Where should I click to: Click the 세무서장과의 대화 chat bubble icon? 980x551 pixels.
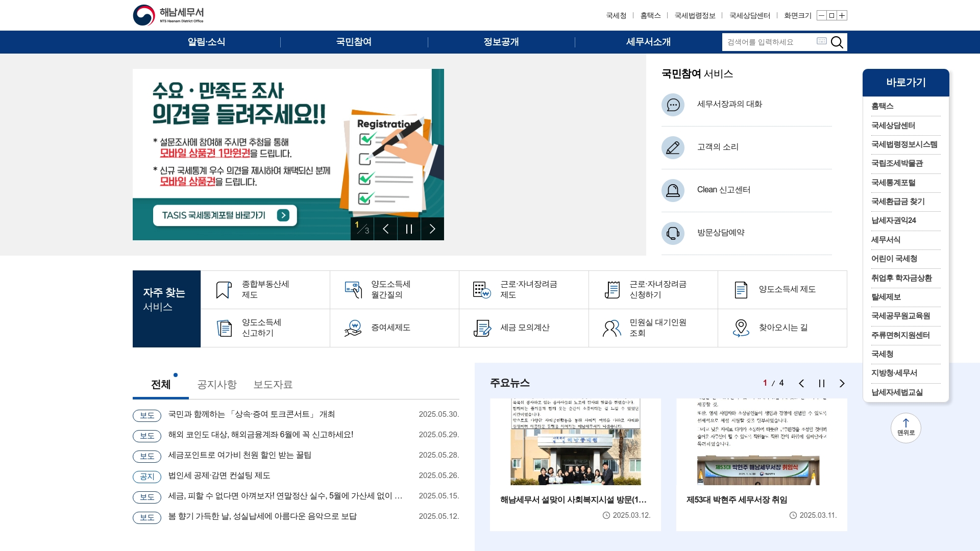point(673,105)
